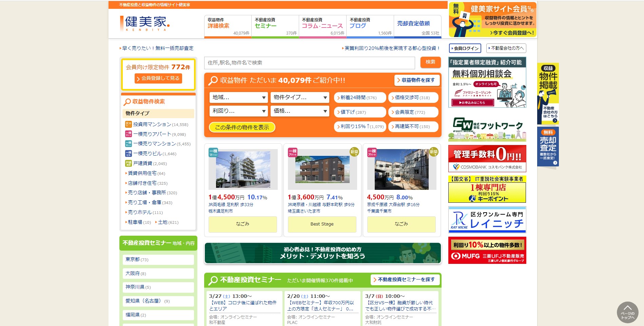644x326 pixels.
Task: Click the magnifier icon beside 収益物件検索
Action: click(127, 102)
